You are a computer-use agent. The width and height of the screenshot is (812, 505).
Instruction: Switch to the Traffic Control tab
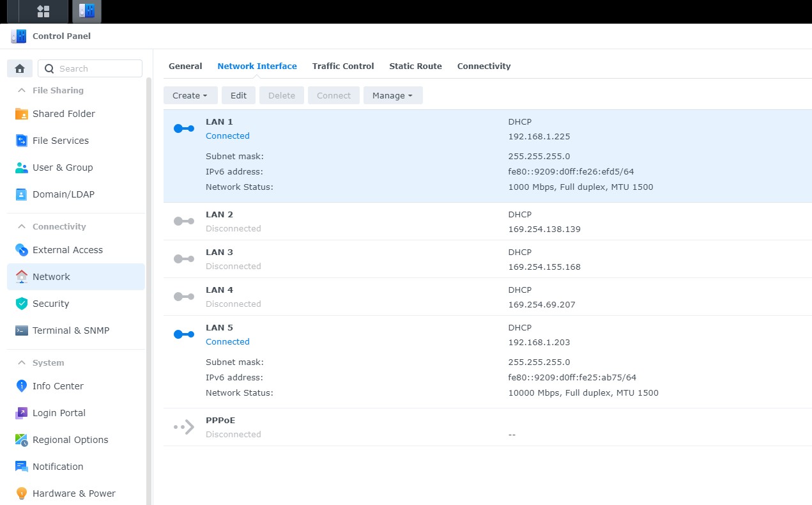(343, 66)
